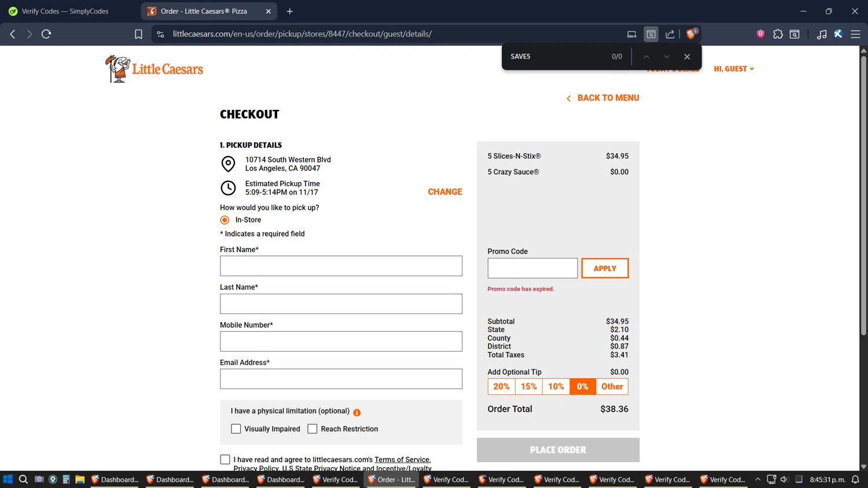Image resolution: width=868 pixels, height=488 pixels.
Task: Select the 0% tip option
Action: coord(583,387)
